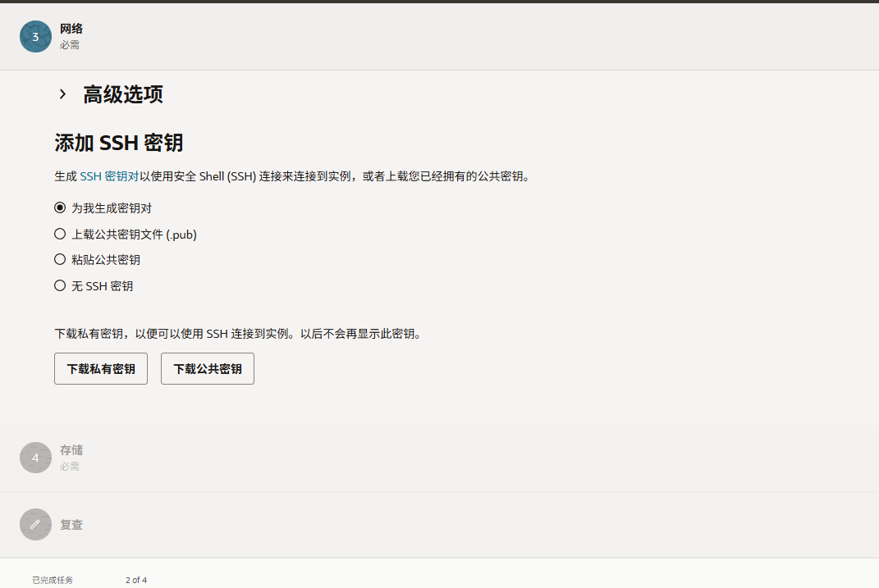The width and height of the screenshot is (879, 588).
Task: Jump to the 复查 step label
Action: click(71, 525)
